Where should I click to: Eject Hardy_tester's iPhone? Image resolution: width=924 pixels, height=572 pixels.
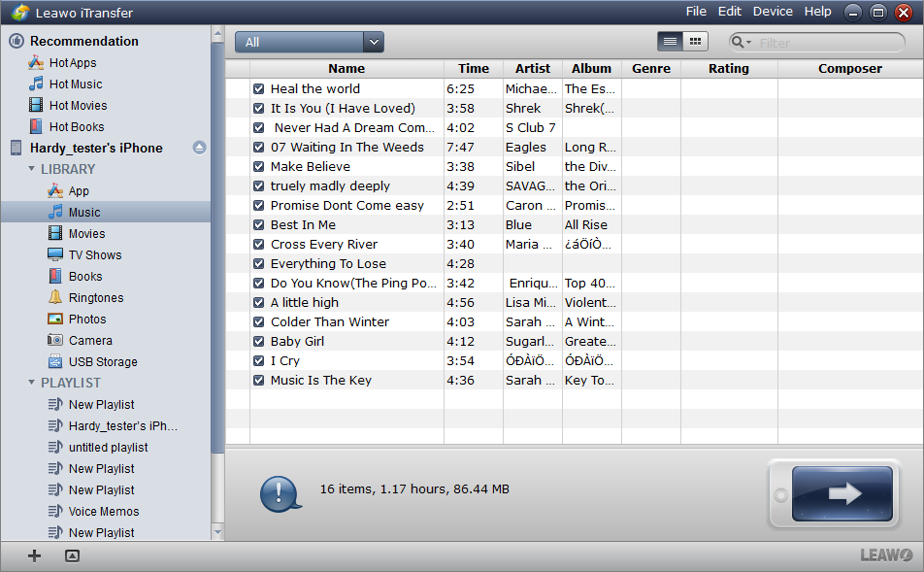pyautogui.click(x=199, y=148)
